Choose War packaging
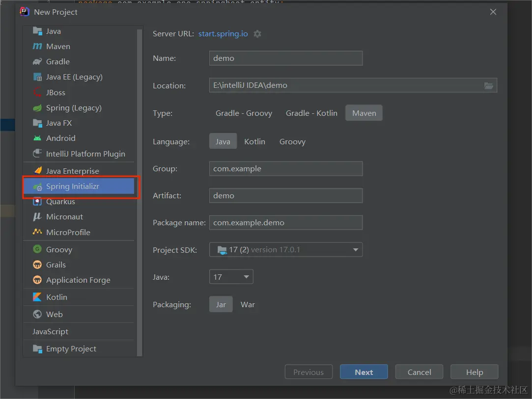 click(248, 304)
